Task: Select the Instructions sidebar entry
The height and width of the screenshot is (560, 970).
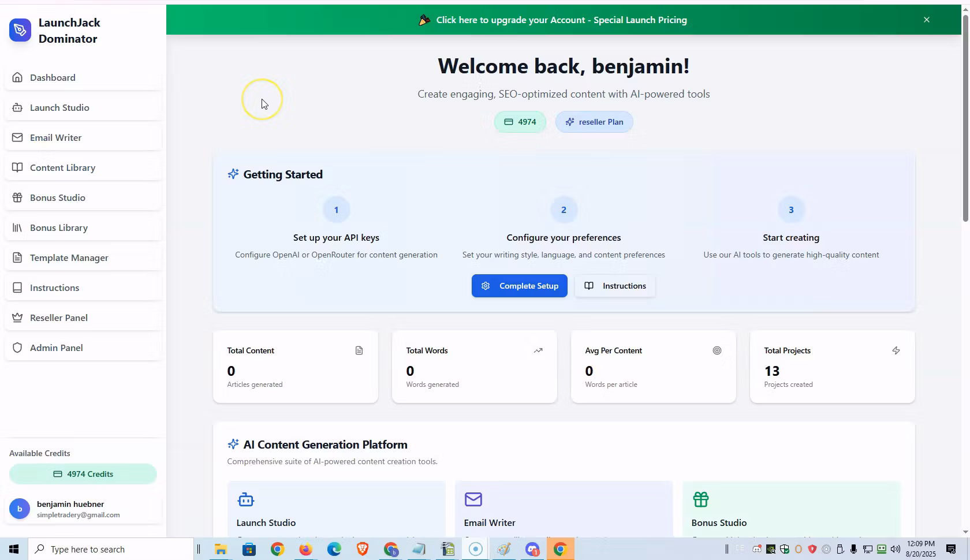Action: [x=54, y=288]
